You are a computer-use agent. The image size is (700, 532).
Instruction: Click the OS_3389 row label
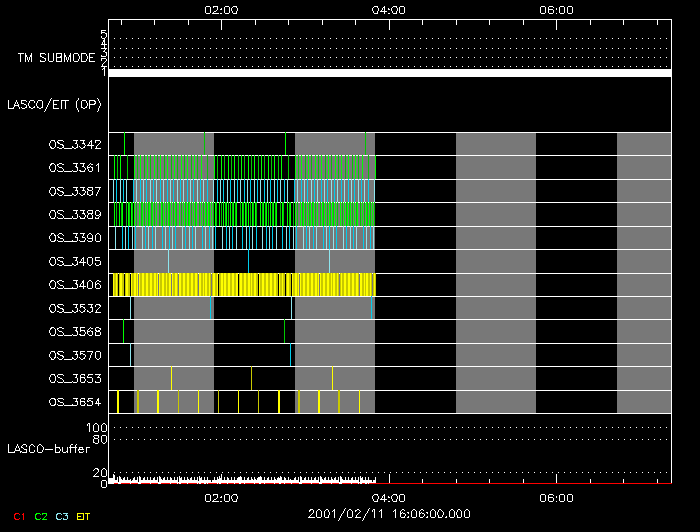click(75, 215)
